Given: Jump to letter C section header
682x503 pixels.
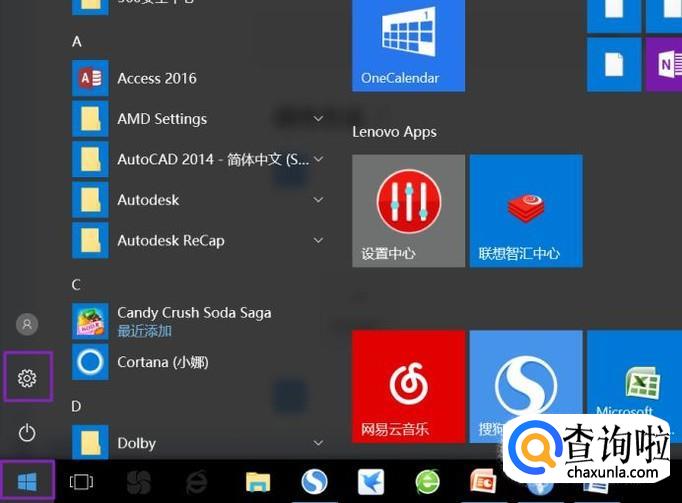Looking at the screenshot, I should point(76,285).
